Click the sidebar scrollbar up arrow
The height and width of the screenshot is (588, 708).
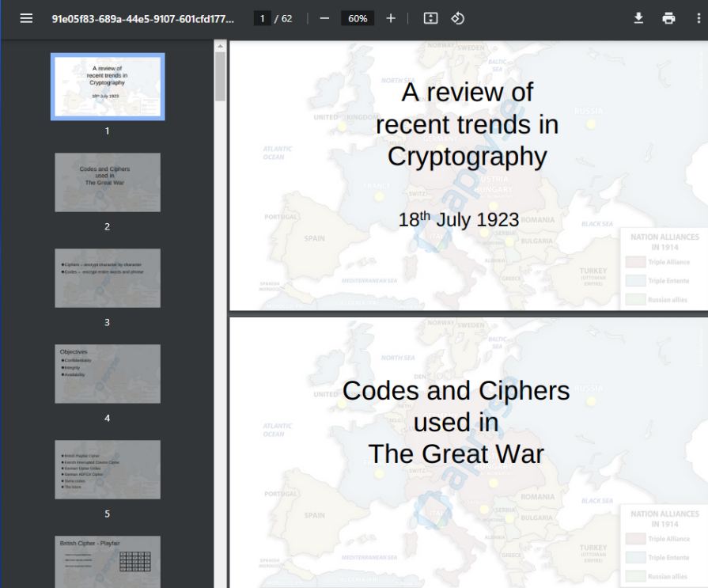[220, 46]
